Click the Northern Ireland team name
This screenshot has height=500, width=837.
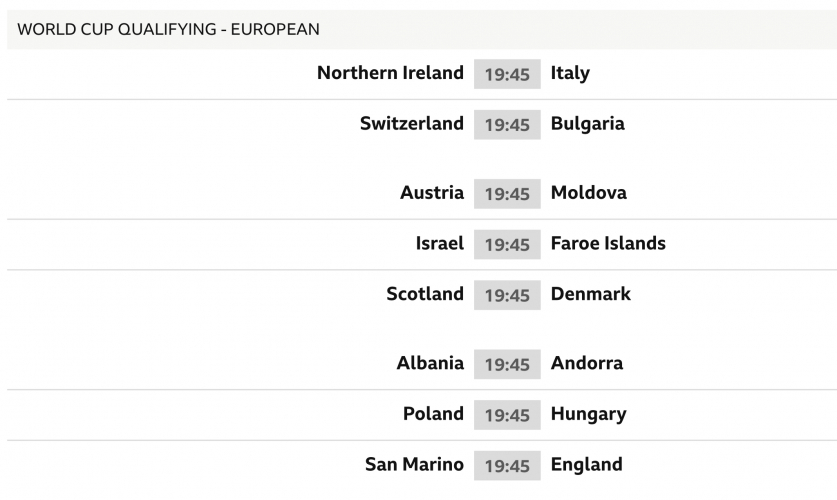[390, 73]
